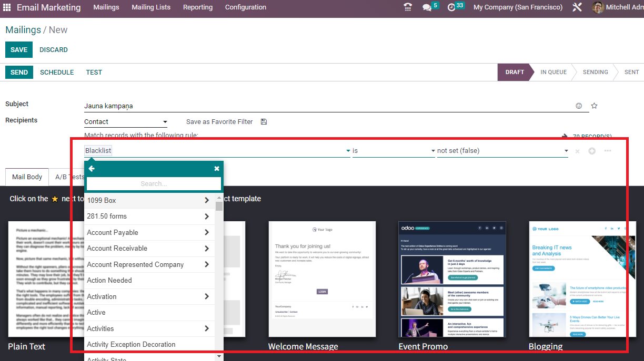Open the Reporting menu
The width and height of the screenshot is (644, 361).
198,7
